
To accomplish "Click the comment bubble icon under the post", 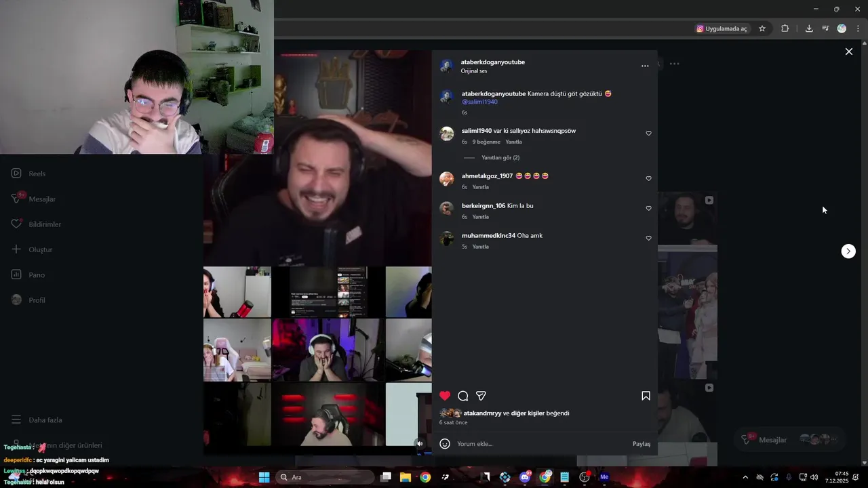I will 463,396.
